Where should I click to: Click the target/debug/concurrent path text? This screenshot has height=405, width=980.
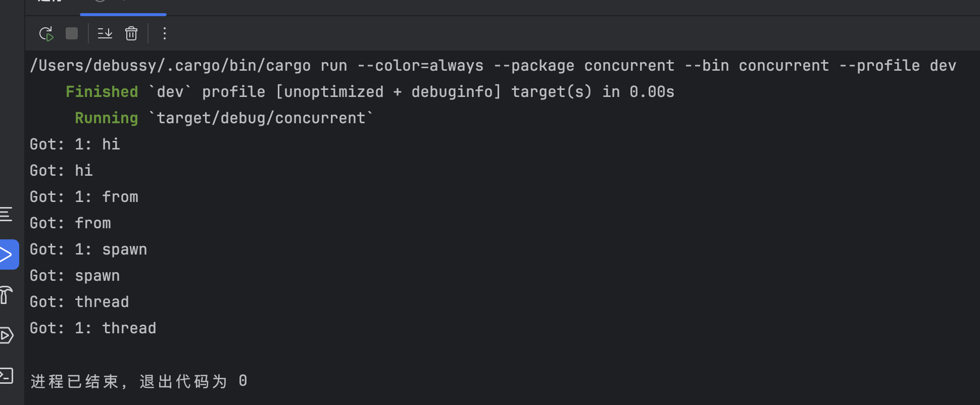(261, 118)
